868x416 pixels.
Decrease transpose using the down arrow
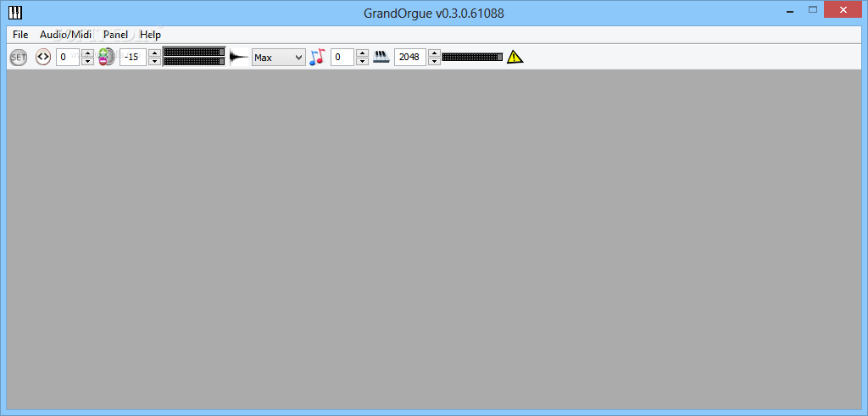[362, 61]
